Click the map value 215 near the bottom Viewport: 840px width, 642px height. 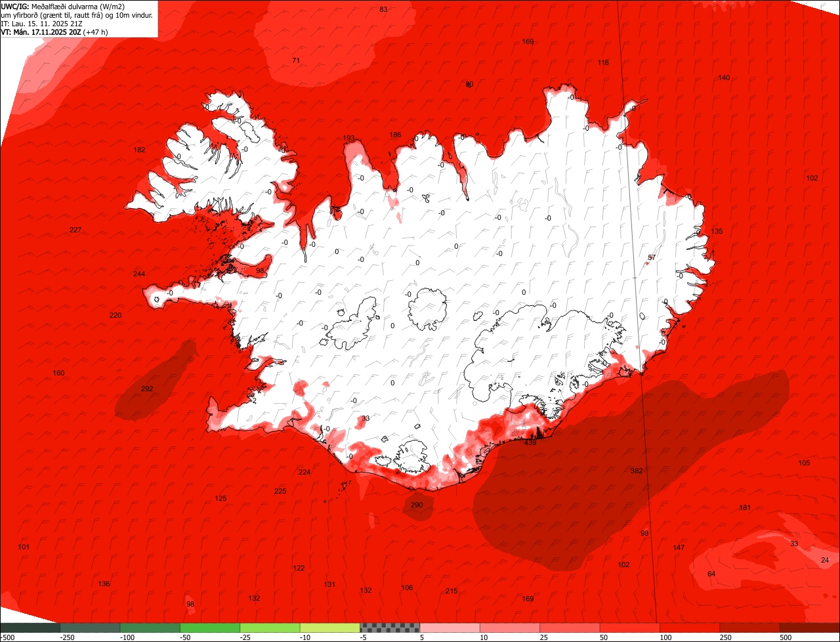(x=451, y=591)
